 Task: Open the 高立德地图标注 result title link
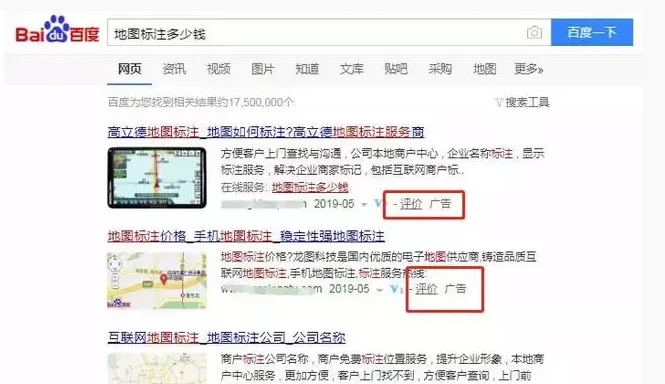click(x=266, y=132)
